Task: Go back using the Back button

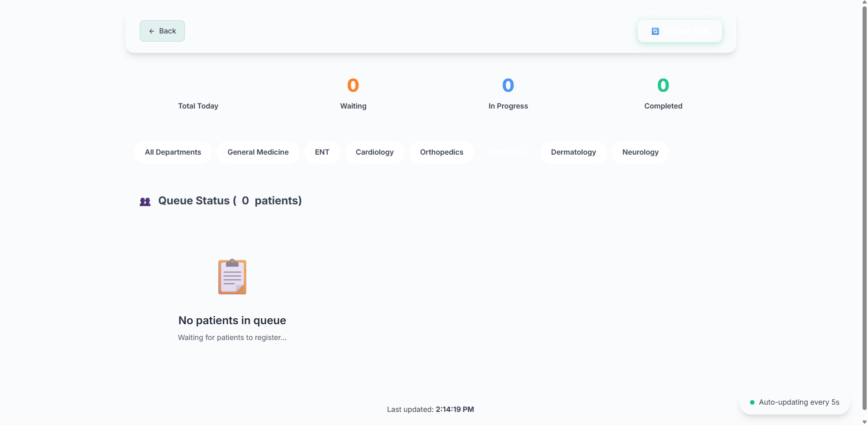Action: tap(162, 31)
